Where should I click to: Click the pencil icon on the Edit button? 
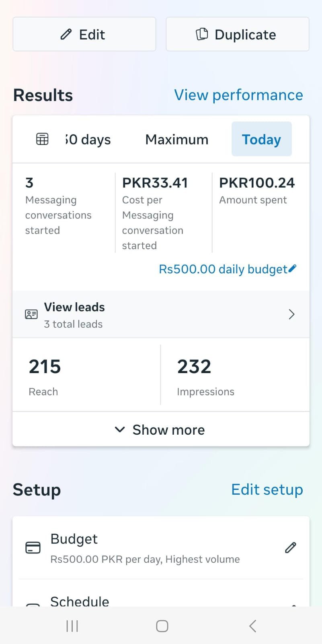(66, 35)
